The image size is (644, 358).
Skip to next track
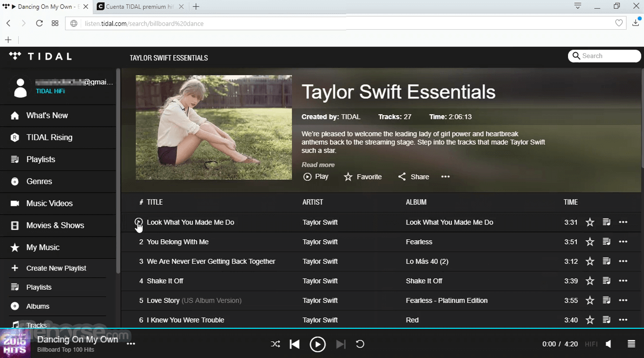(x=340, y=344)
